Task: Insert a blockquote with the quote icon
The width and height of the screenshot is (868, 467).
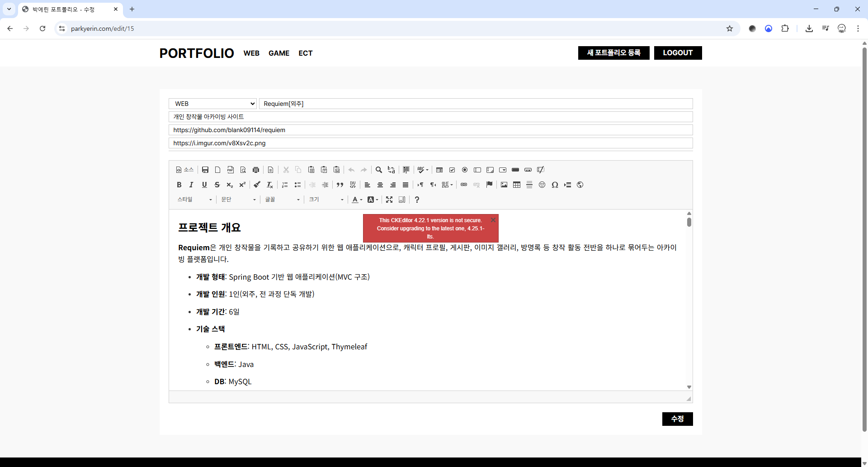Action: pos(340,185)
